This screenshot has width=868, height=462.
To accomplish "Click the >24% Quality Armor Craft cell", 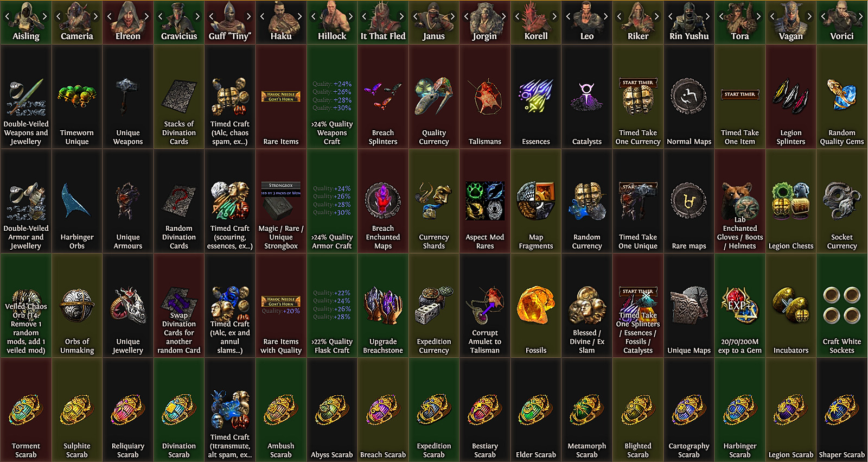I will (x=331, y=201).
